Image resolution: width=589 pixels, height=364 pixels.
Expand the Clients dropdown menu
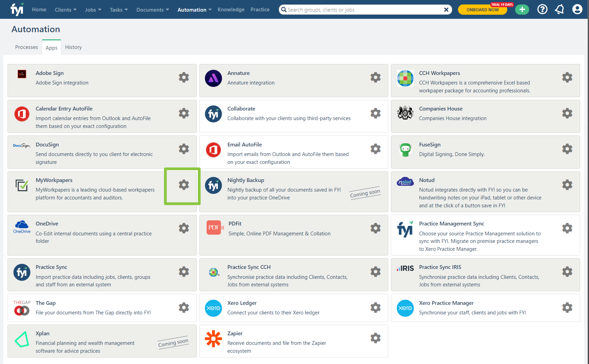(66, 10)
